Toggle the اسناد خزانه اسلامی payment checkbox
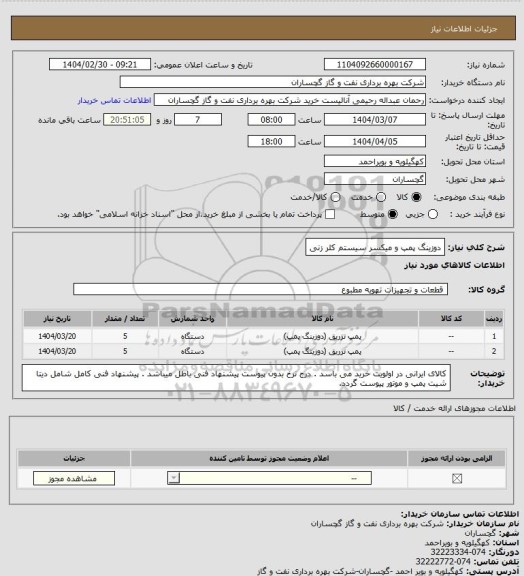This screenshot has width=524, height=576. coord(330,214)
